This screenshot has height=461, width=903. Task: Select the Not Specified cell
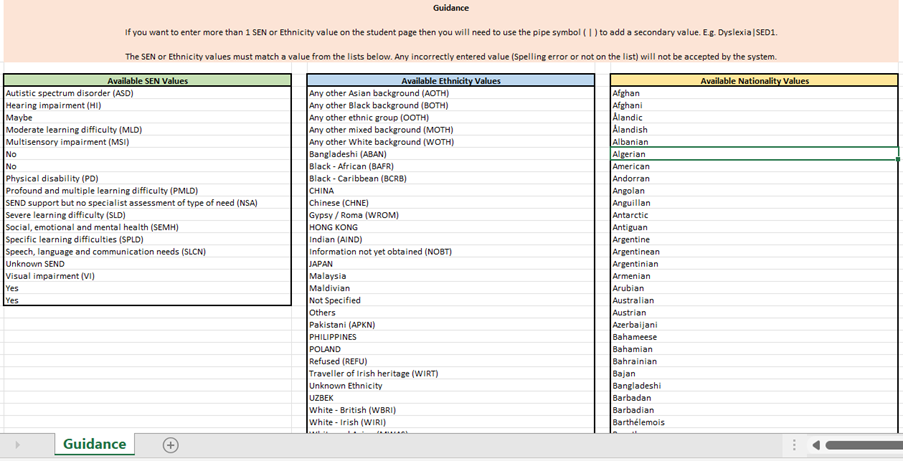(x=451, y=300)
